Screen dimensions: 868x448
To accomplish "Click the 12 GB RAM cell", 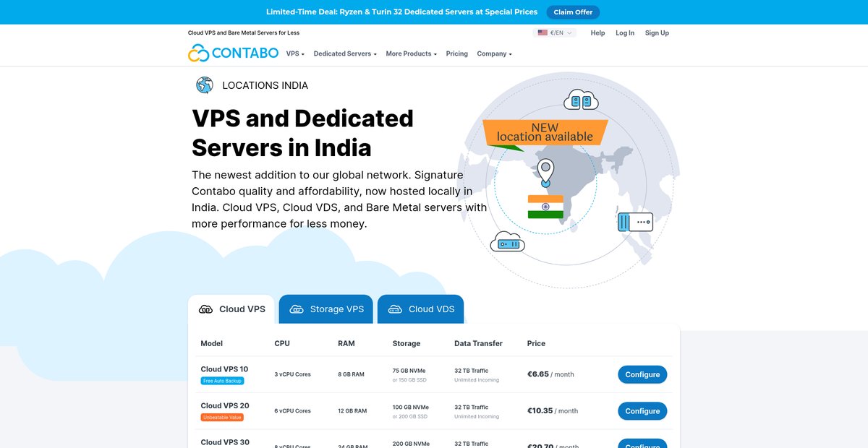I will (x=352, y=410).
